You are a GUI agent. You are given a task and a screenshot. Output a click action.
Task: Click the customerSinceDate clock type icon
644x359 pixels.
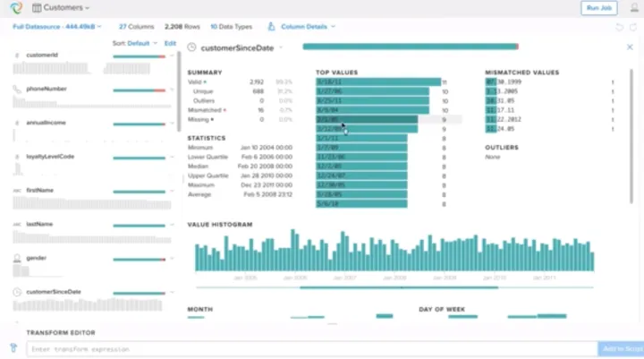click(x=17, y=292)
